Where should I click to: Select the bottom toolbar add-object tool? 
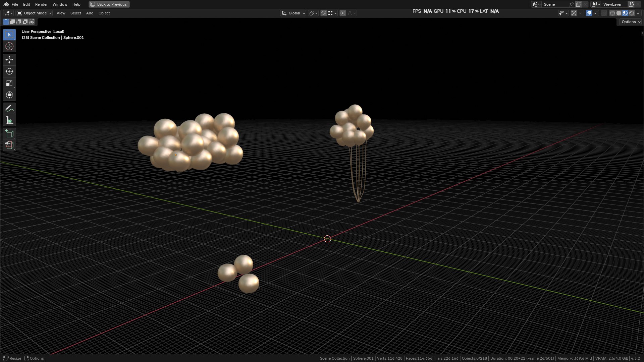[9, 145]
